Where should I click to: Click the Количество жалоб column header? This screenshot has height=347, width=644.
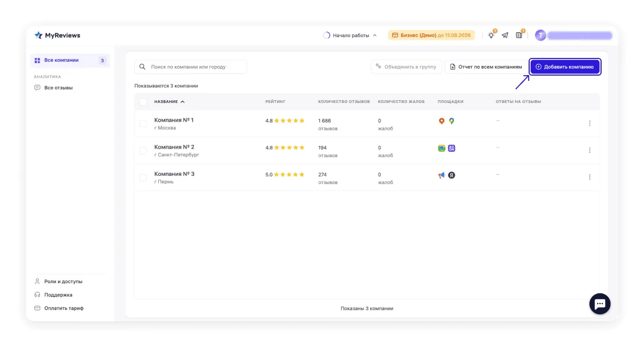coord(401,101)
